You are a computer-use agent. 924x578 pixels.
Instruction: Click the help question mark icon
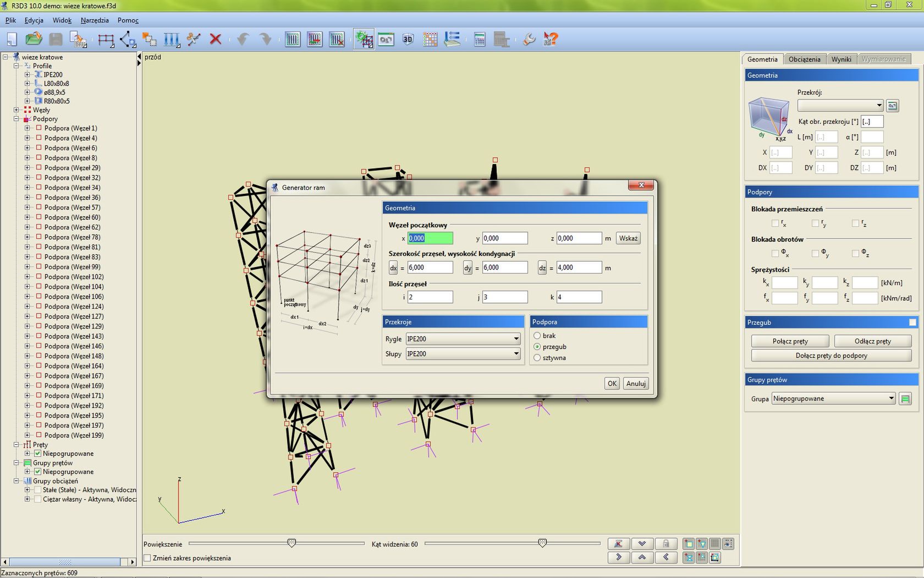[x=551, y=39]
